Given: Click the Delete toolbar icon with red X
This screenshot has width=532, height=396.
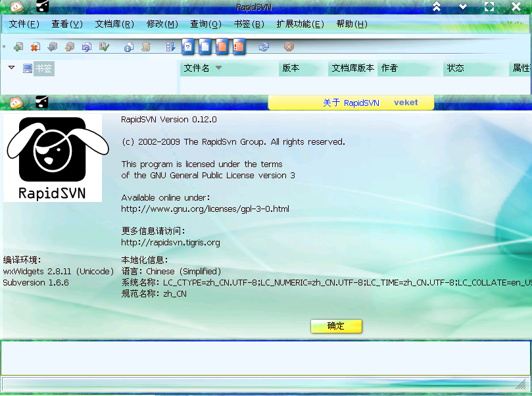Looking at the screenshot, I should click(x=36, y=47).
